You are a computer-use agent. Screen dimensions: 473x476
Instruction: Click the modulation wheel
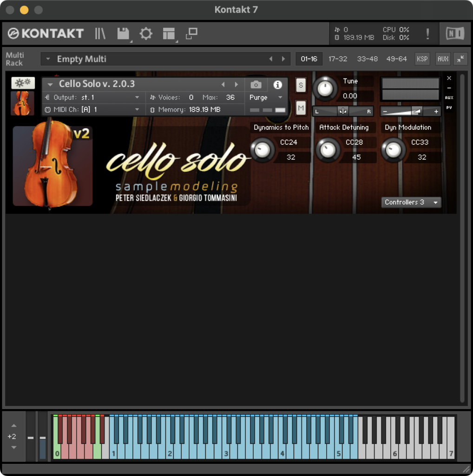[x=43, y=437]
